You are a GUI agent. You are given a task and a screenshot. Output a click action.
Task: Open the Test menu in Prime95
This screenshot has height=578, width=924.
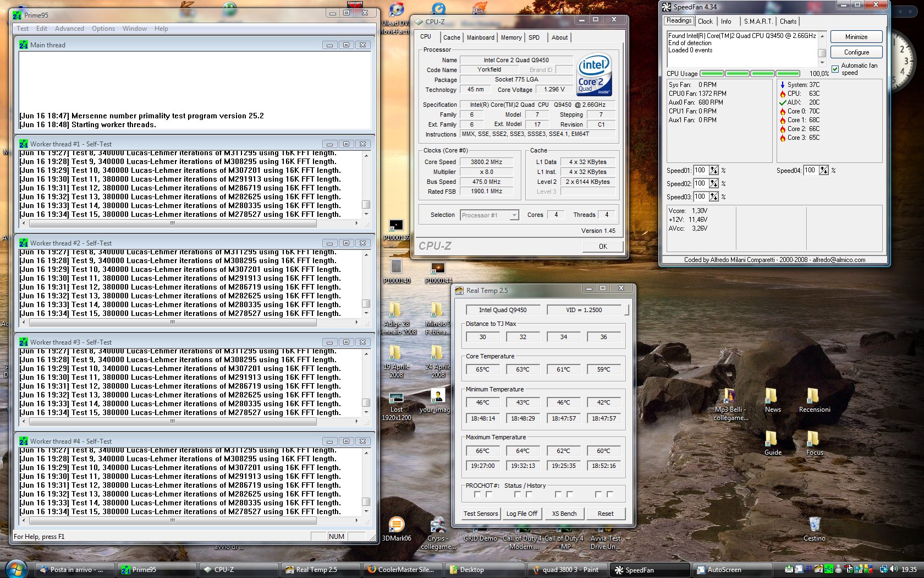pos(23,29)
